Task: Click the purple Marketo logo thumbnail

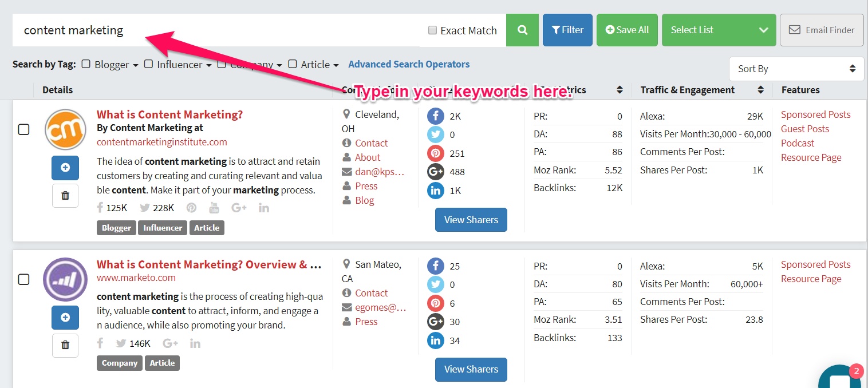Action: point(65,279)
